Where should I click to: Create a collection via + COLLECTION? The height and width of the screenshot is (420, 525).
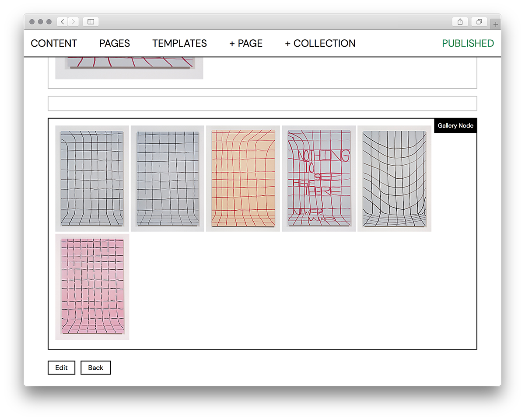(320, 43)
